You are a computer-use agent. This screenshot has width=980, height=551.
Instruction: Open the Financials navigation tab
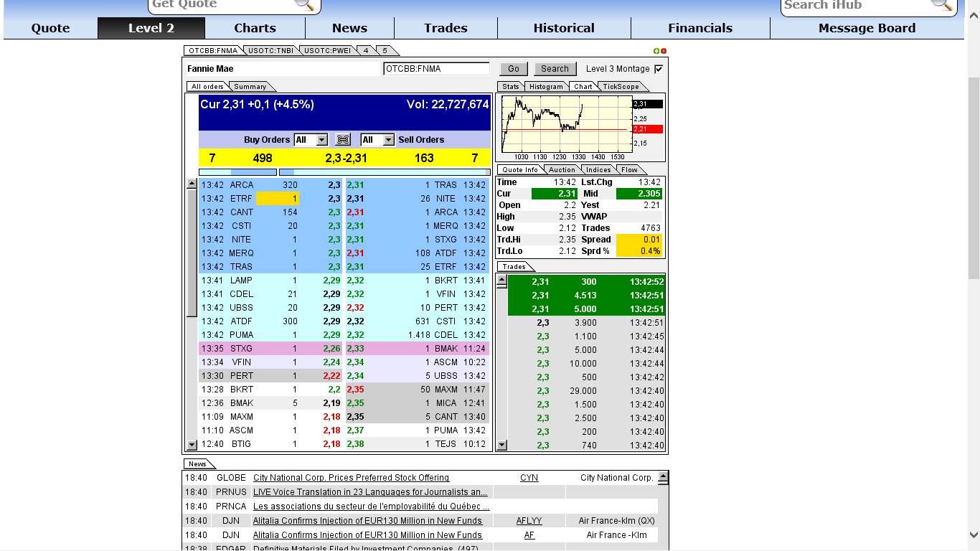click(x=700, y=28)
